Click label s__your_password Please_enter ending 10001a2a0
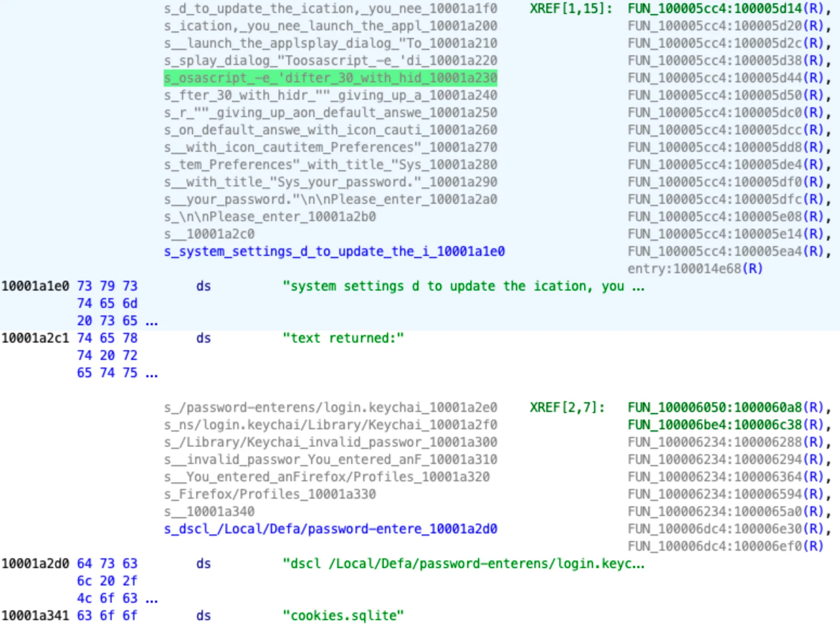The height and width of the screenshot is (625, 840). (331, 199)
